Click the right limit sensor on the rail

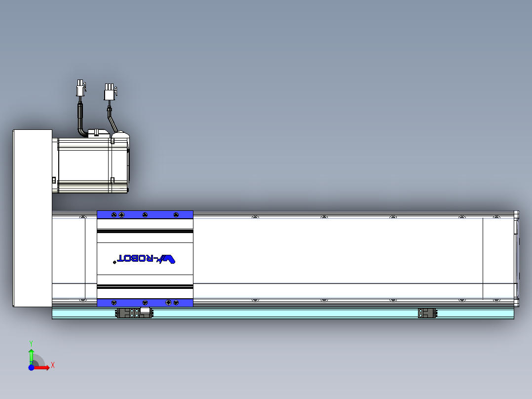(x=427, y=312)
